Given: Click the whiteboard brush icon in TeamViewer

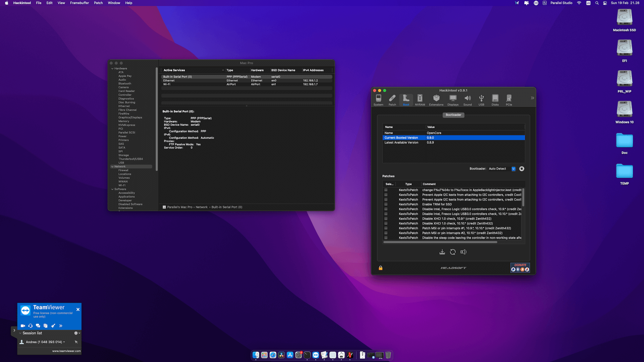Looking at the screenshot, I should [53, 326].
